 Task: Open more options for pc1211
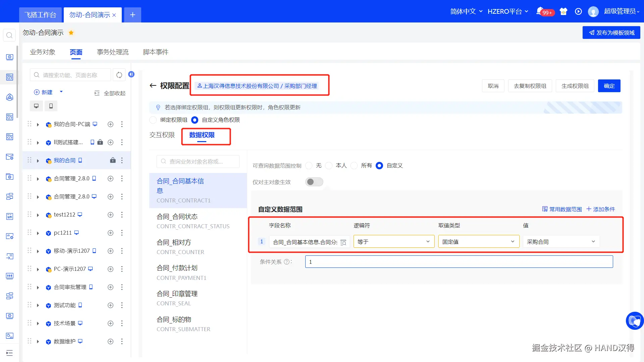(122, 233)
